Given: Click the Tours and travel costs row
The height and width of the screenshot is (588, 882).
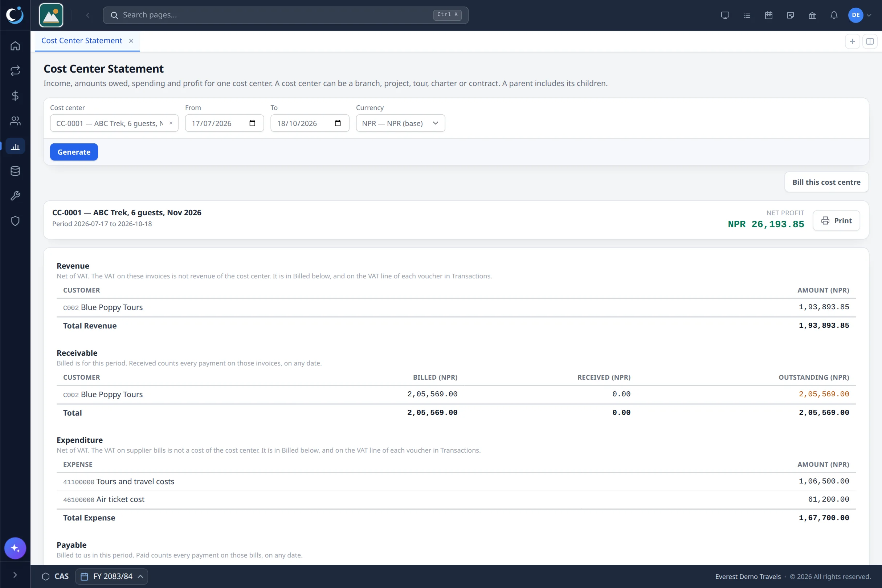Looking at the screenshot, I should pos(456,482).
